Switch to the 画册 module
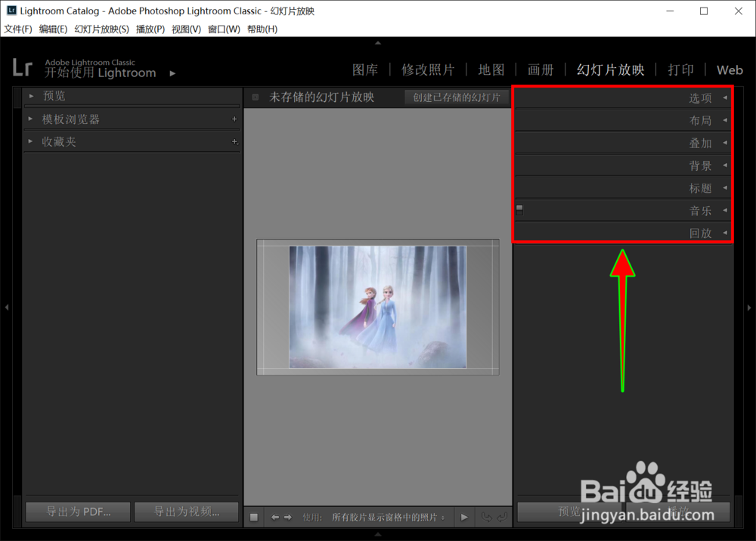Image resolution: width=756 pixels, height=541 pixels. click(x=541, y=70)
